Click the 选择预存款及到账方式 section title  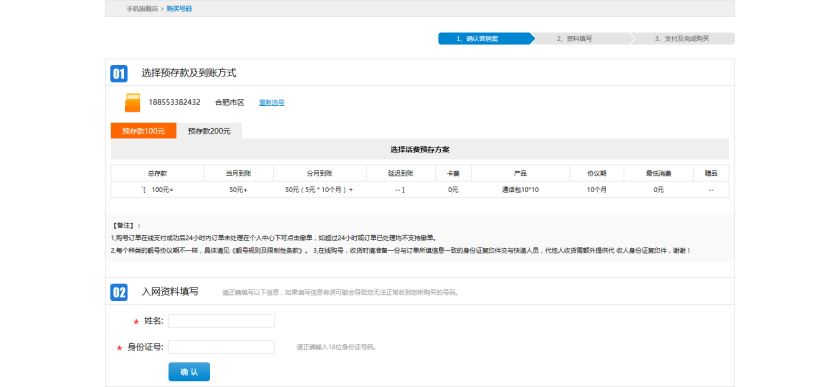[189, 73]
